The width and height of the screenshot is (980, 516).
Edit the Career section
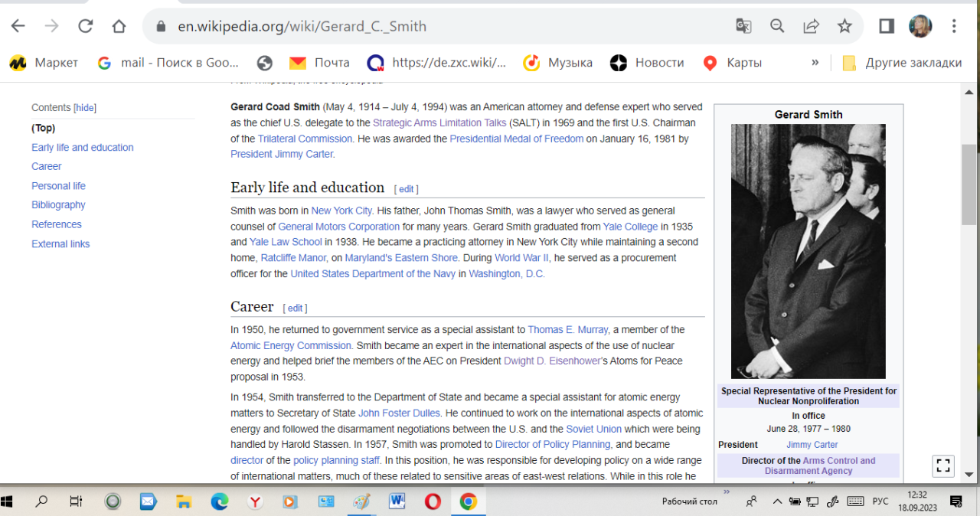[x=295, y=309]
